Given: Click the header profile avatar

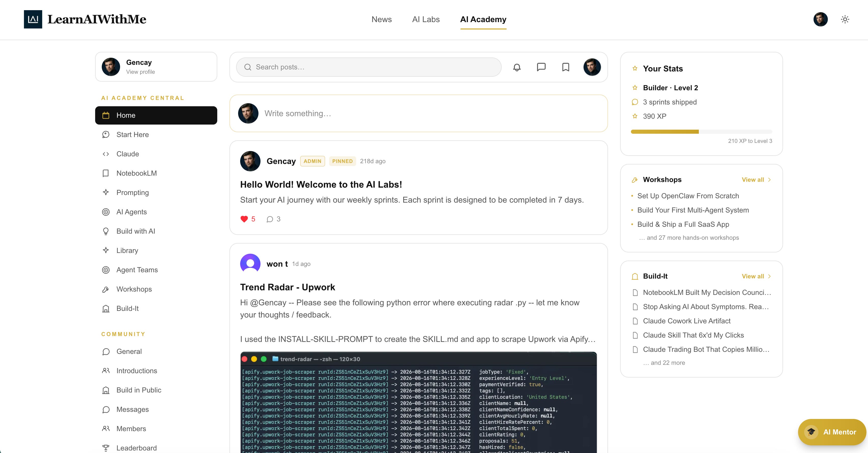Looking at the screenshot, I should pyautogui.click(x=820, y=19).
